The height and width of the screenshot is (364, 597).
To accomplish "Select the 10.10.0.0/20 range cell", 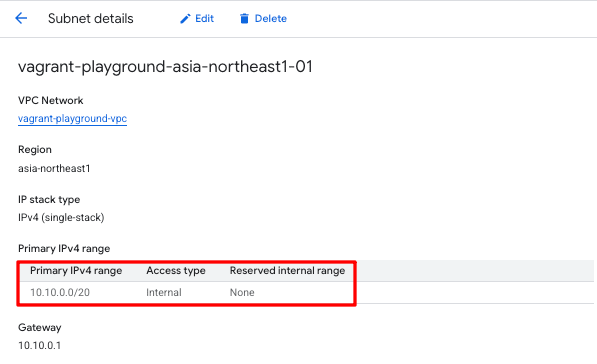I will (60, 292).
